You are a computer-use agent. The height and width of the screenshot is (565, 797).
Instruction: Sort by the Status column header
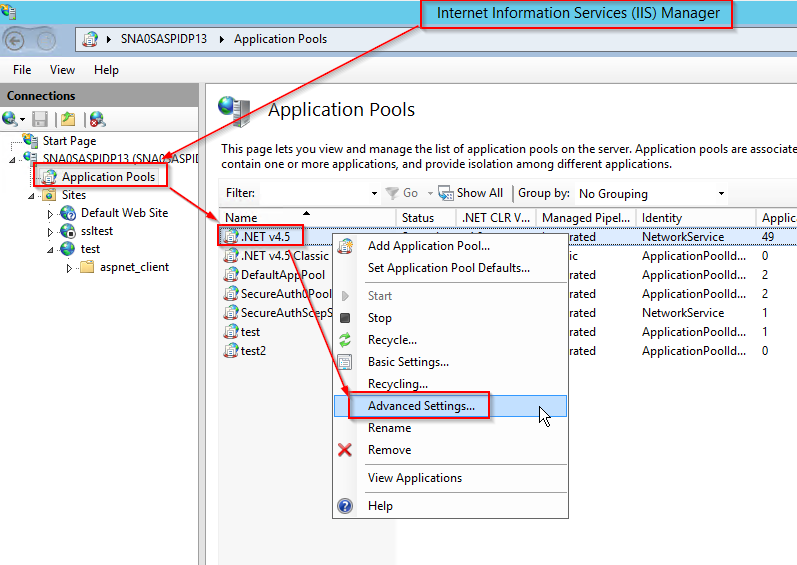coord(425,217)
